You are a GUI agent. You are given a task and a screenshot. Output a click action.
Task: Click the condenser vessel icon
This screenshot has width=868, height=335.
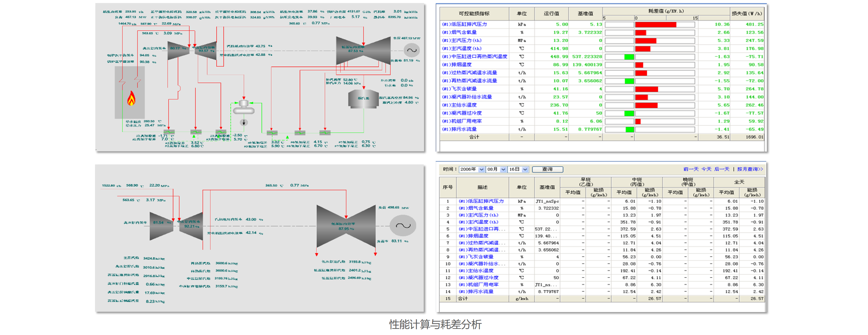363,99
